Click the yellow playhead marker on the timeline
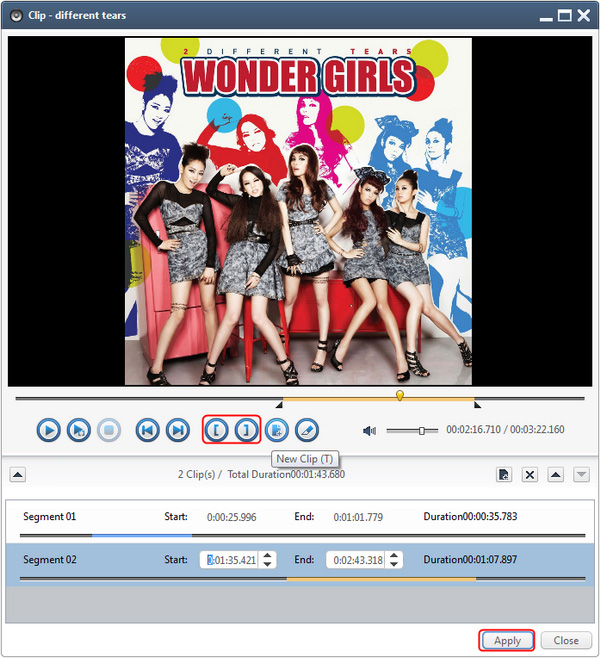Screen dimensions: 600x658 tap(400, 396)
